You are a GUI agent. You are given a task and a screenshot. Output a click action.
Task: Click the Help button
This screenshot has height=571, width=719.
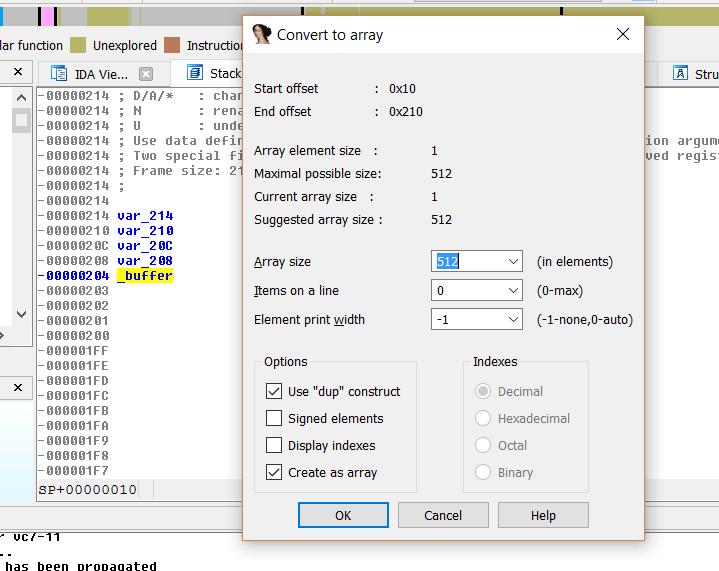[x=543, y=515]
